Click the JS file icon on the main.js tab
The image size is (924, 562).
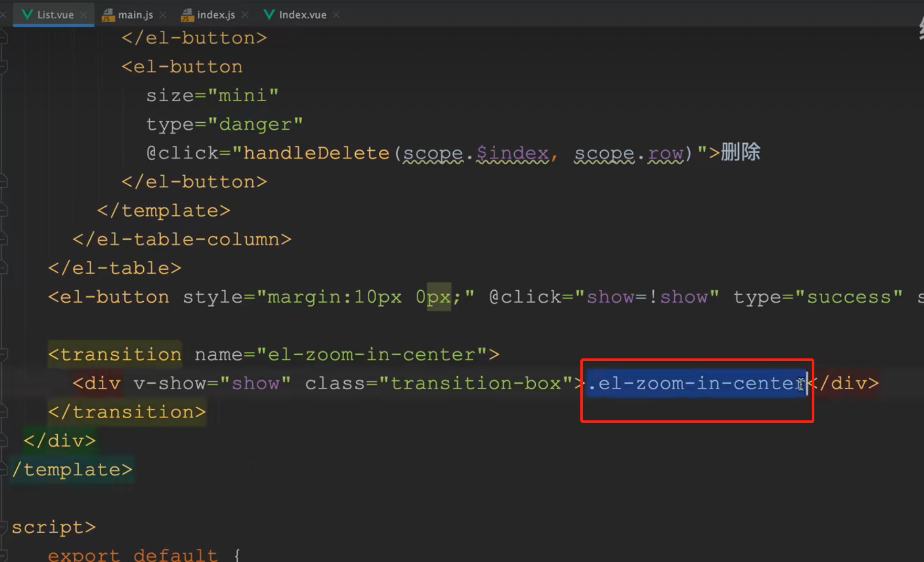pyautogui.click(x=108, y=15)
